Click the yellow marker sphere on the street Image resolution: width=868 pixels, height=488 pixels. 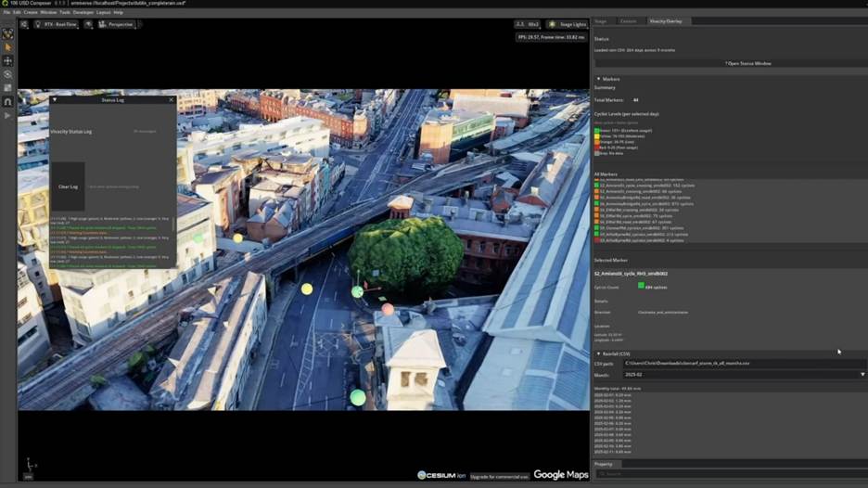pos(307,289)
